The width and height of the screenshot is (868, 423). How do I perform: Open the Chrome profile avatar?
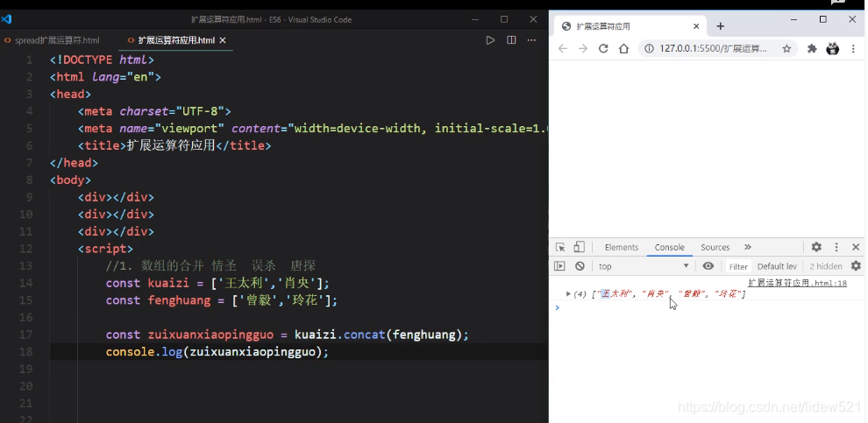(833, 49)
